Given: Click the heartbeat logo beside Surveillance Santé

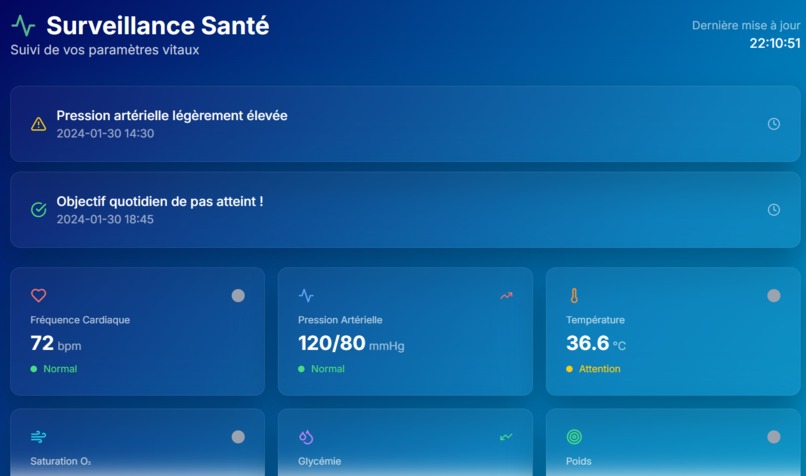Looking at the screenshot, I should [x=23, y=25].
